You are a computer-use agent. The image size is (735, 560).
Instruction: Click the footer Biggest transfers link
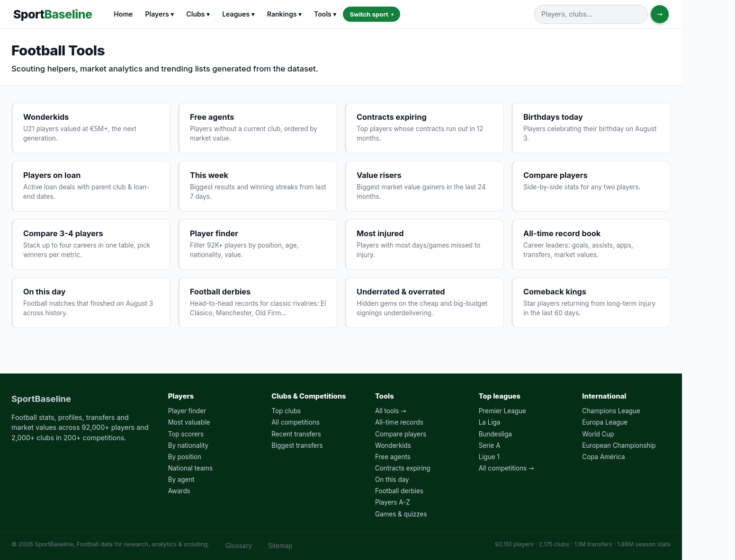297,445
